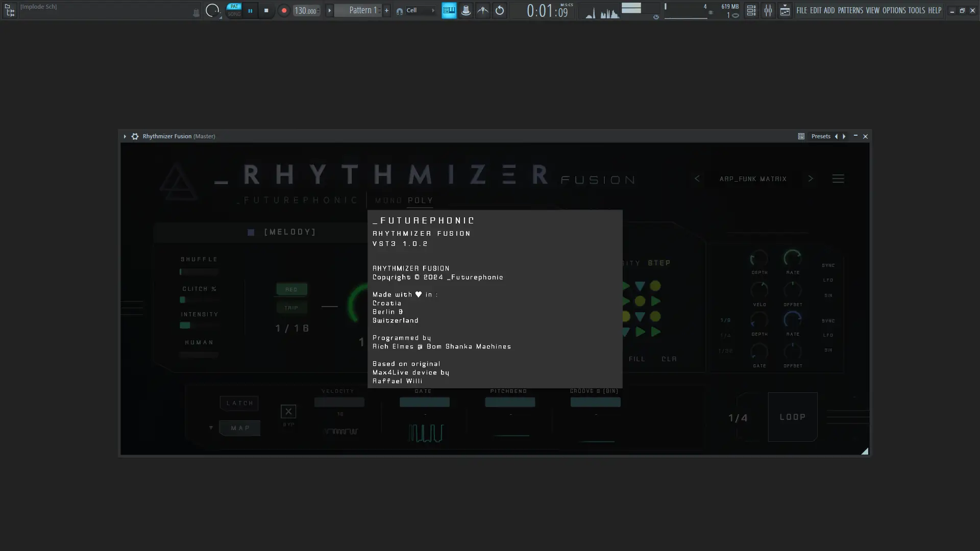Pause playback with the pause button
The image size is (980, 551).
250,11
